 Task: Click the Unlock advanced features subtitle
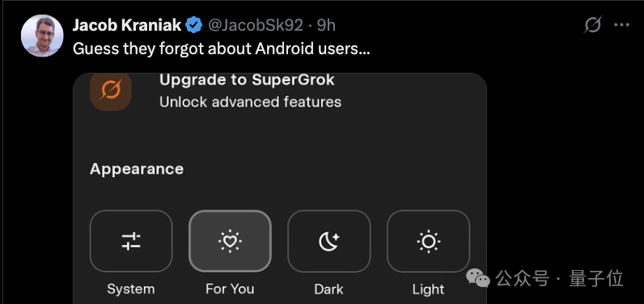pos(250,102)
